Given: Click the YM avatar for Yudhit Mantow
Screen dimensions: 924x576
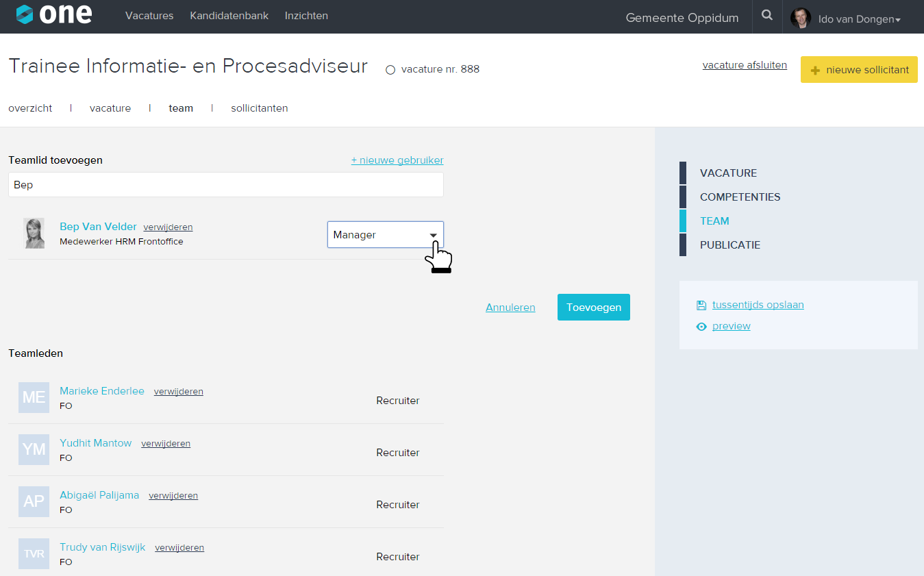Looking at the screenshot, I should click(x=34, y=449).
